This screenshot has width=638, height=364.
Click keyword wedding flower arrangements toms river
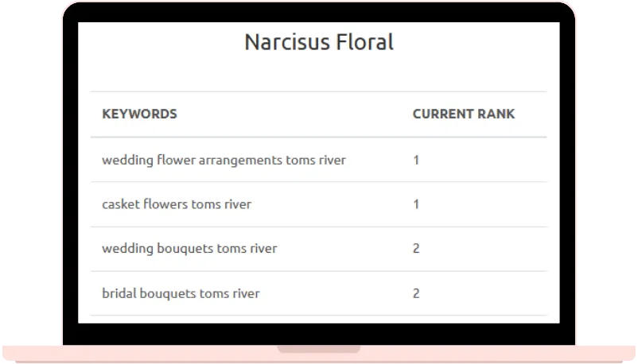tap(224, 161)
